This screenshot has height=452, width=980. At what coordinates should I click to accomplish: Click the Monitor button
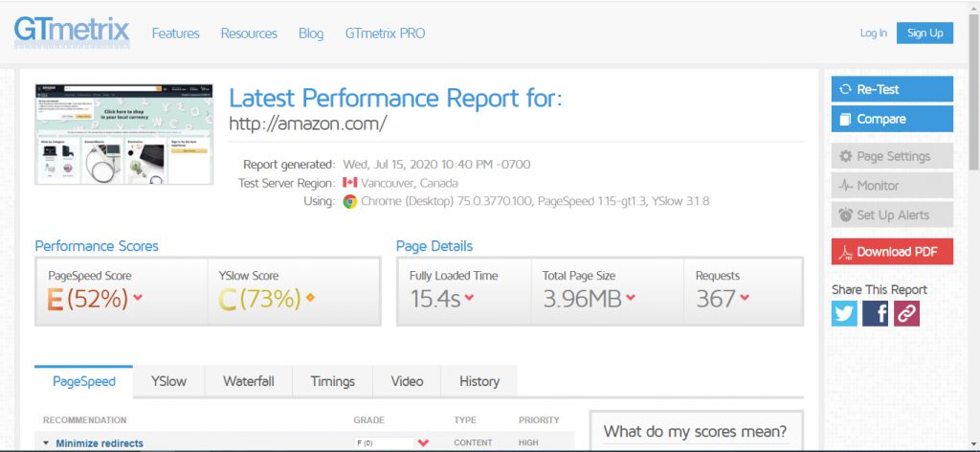tap(892, 186)
